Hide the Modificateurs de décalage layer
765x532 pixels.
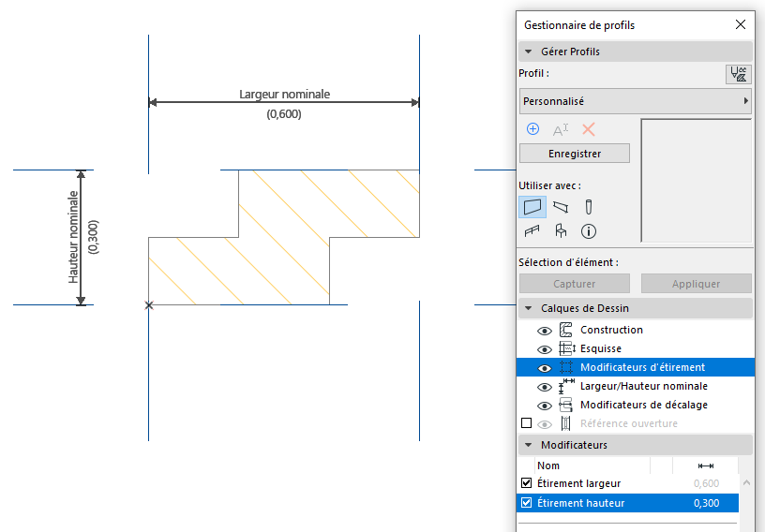pos(545,406)
